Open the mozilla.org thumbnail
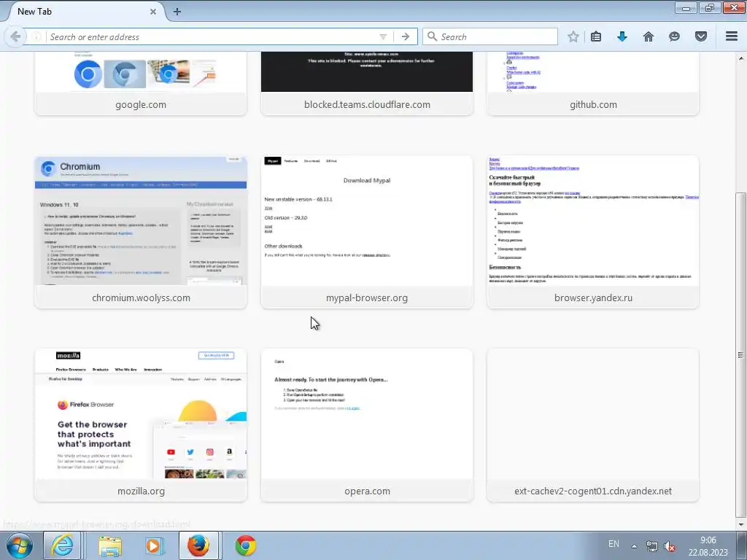 pos(141,414)
